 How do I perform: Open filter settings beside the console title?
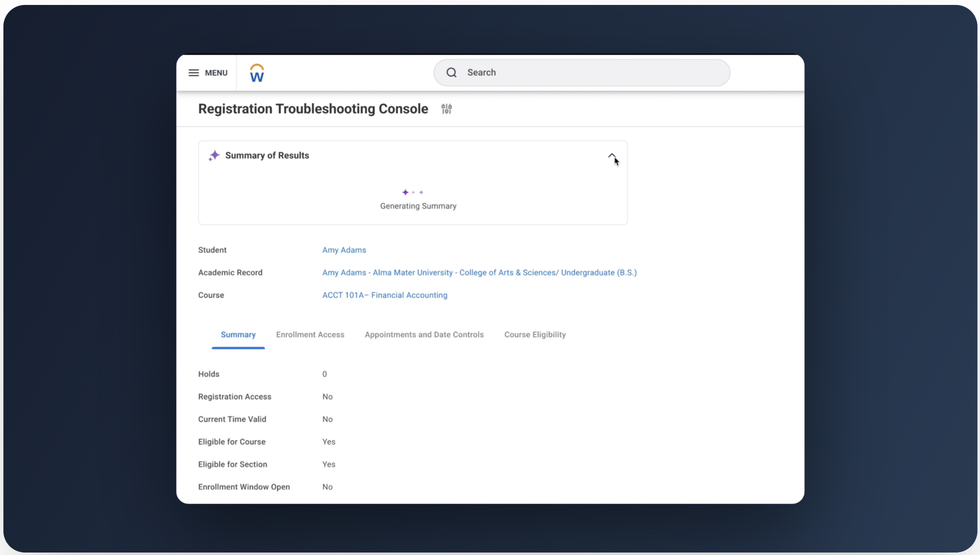pos(446,109)
